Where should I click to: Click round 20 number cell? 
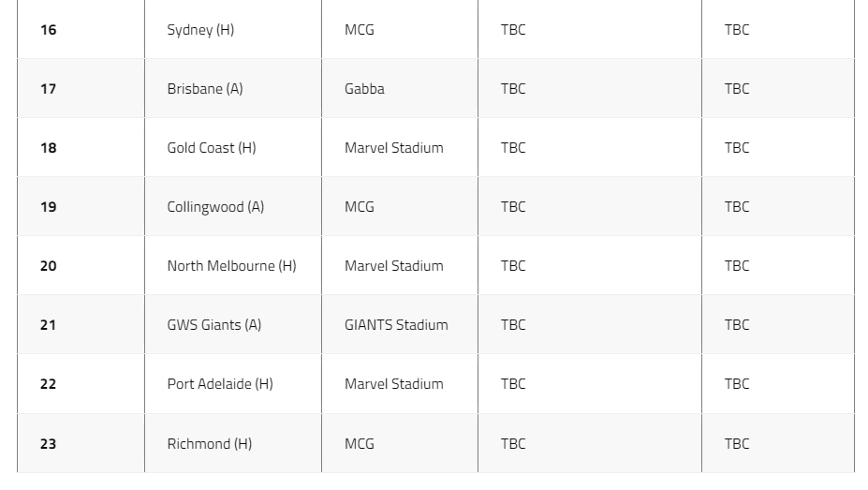pos(81,266)
